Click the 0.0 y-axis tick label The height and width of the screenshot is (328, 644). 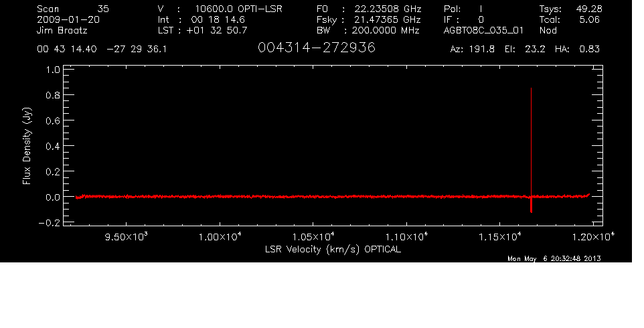point(53,197)
